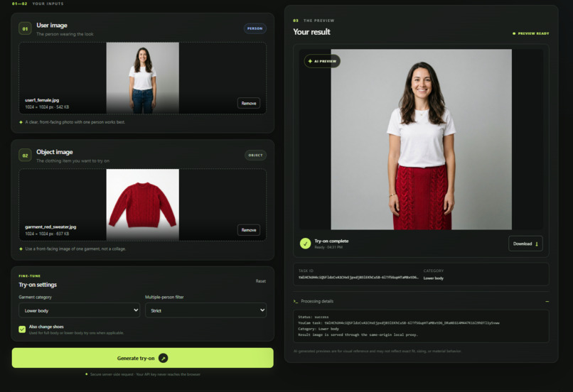Remove the user1_female.jpg image
573x392 pixels.
pos(249,103)
